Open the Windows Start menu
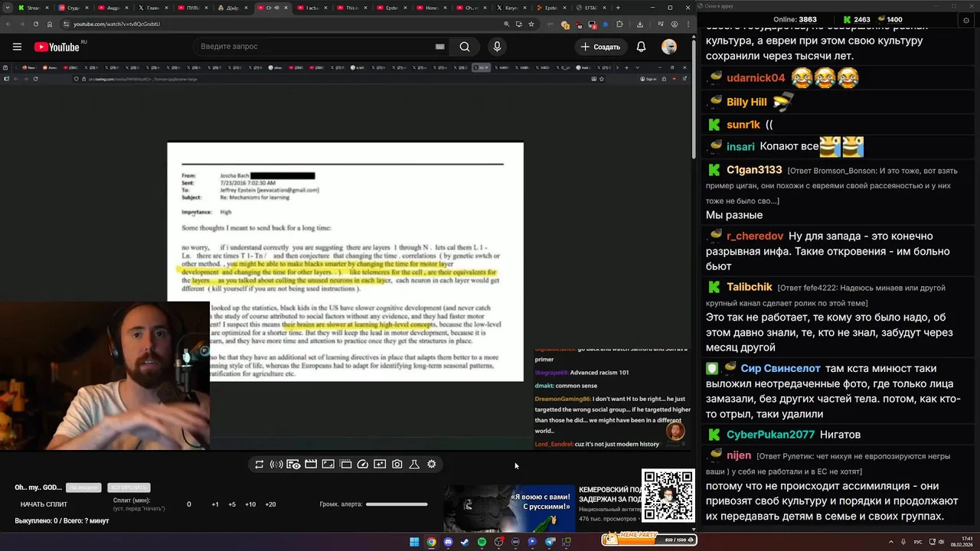Screen dimensions: 980x551 [414, 542]
